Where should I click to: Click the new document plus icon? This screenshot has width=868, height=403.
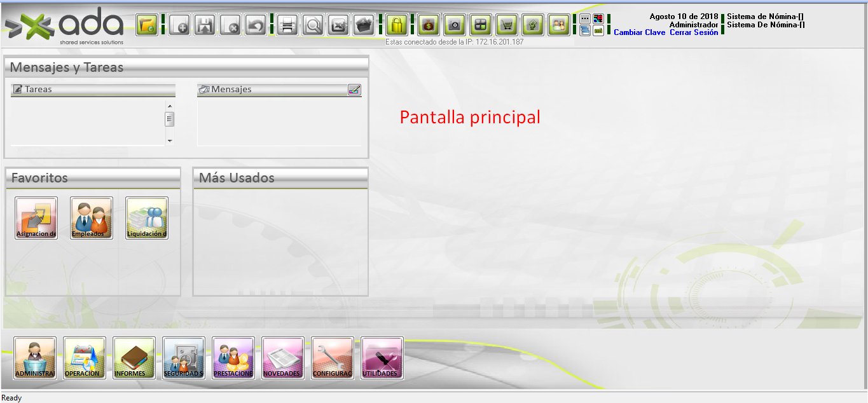click(x=179, y=25)
